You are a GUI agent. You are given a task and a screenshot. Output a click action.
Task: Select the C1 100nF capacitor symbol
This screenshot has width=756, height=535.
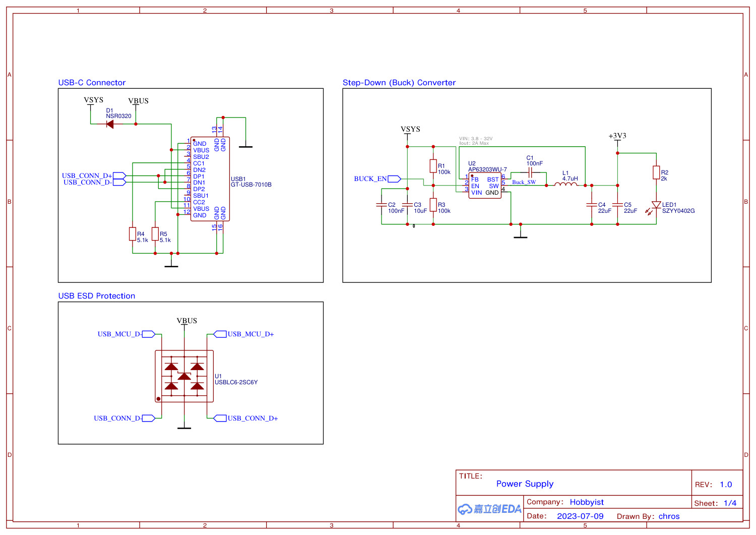click(531, 171)
